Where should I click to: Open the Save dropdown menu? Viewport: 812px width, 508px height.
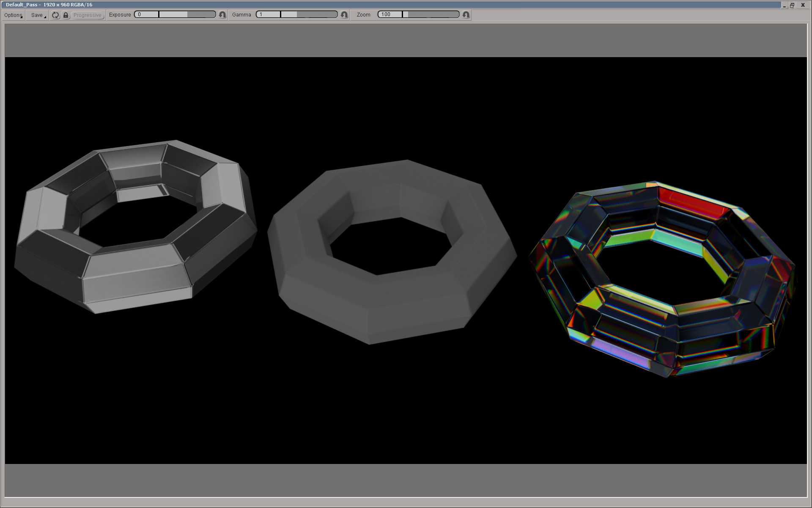38,15
